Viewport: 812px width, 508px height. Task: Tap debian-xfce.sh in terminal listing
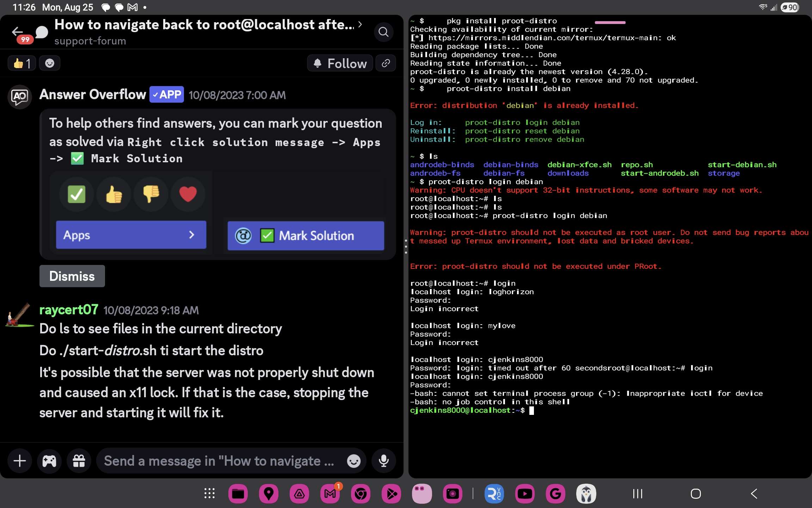pyautogui.click(x=579, y=165)
